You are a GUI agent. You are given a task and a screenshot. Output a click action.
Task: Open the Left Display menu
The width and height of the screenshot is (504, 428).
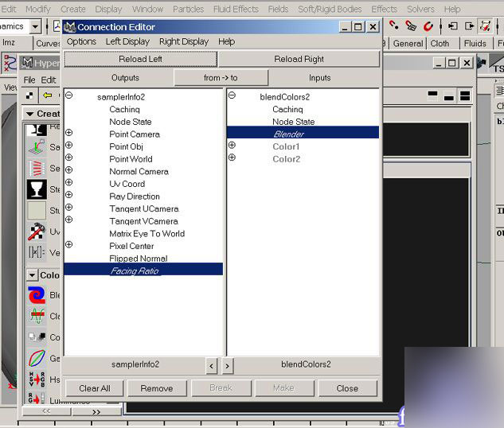pos(127,41)
